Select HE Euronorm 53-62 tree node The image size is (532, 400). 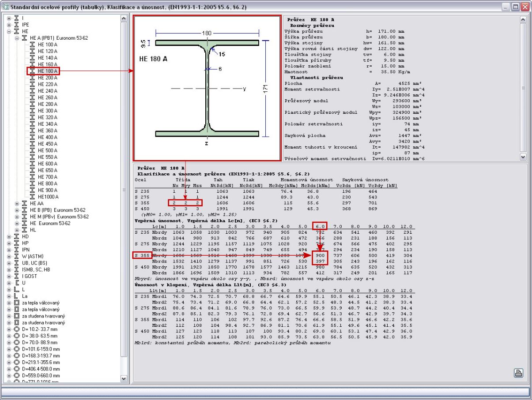tap(50, 223)
